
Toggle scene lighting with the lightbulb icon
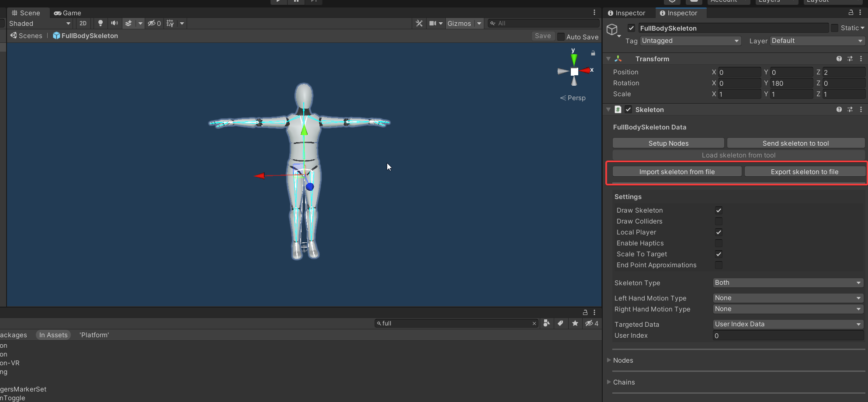pyautogui.click(x=100, y=23)
